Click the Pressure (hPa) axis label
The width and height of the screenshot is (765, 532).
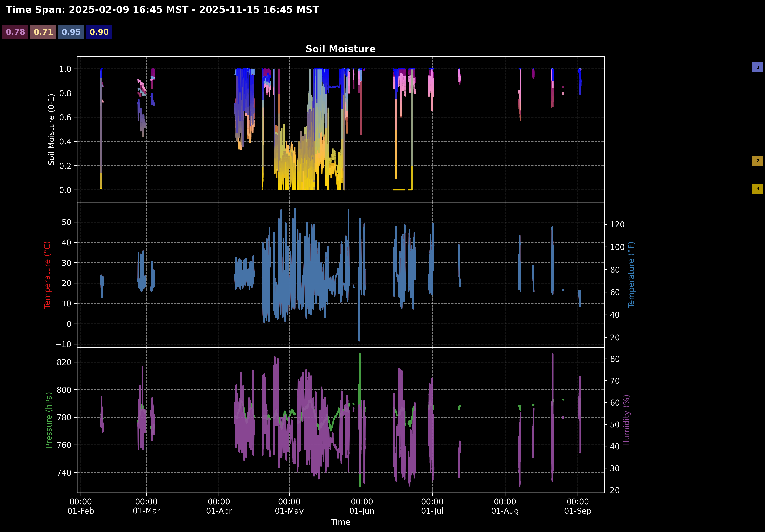[x=49, y=420]
